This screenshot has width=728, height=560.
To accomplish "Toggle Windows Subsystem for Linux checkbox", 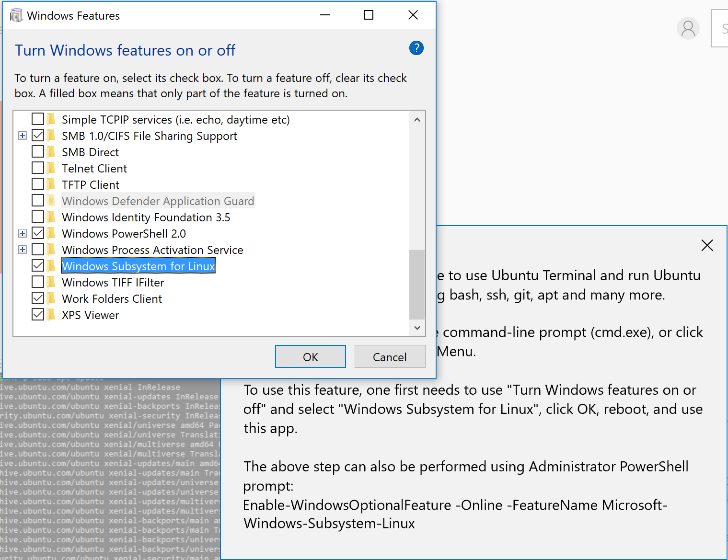I will coord(38,265).
